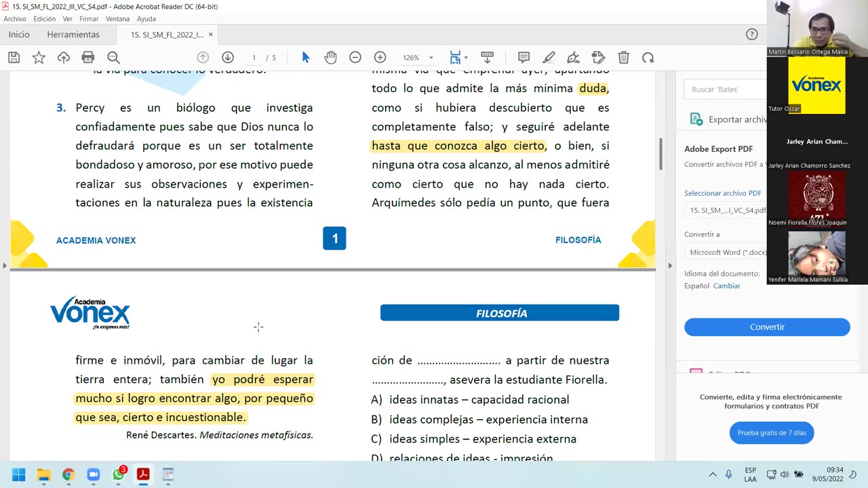This screenshot has height=488, width=868.
Task: Zoom in with the plus icon
Action: click(380, 58)
